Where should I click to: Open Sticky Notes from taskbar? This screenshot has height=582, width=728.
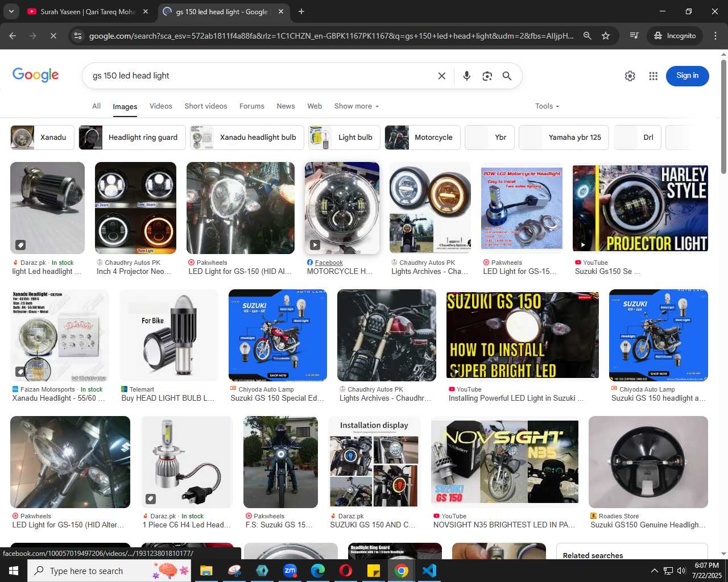tap(374, 571)
